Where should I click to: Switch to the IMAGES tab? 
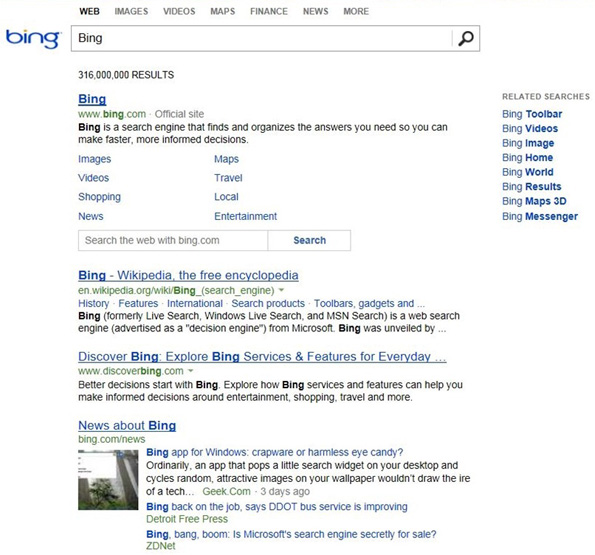[131, 11]
